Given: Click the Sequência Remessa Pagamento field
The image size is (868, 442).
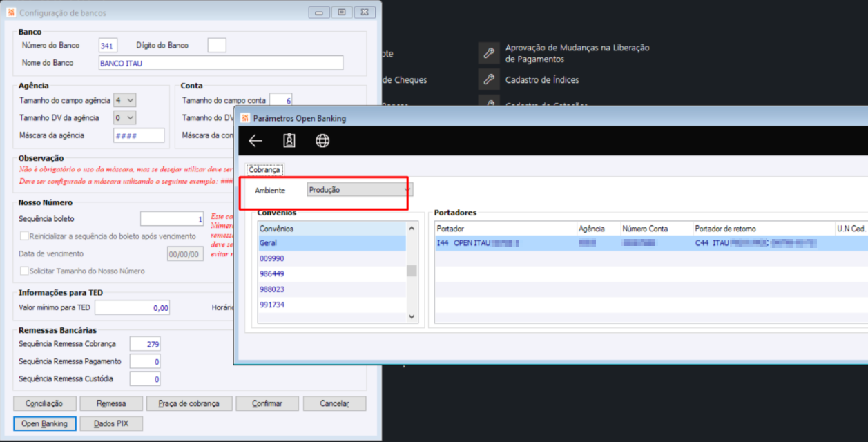Looking at the screenshot, I should point(145,361).
